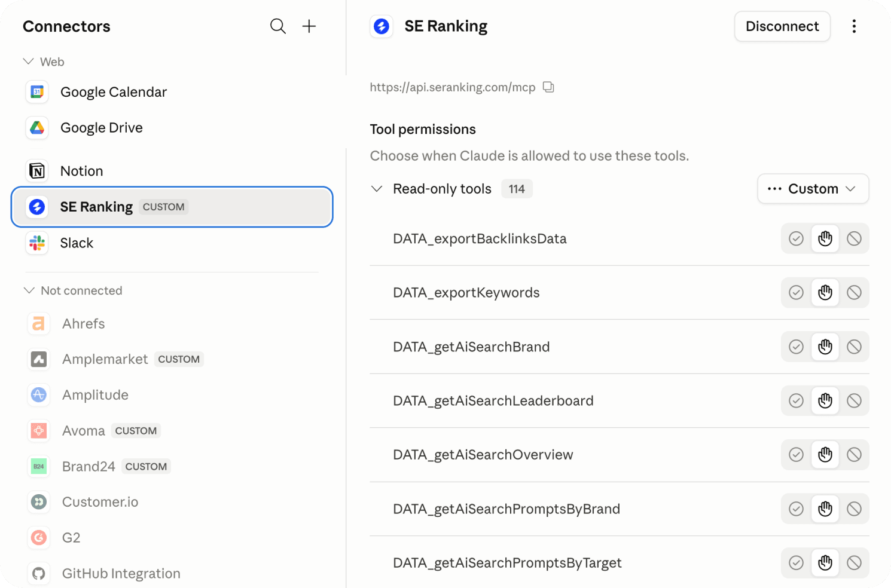Click the Brand24 icon

click(39, 467)
